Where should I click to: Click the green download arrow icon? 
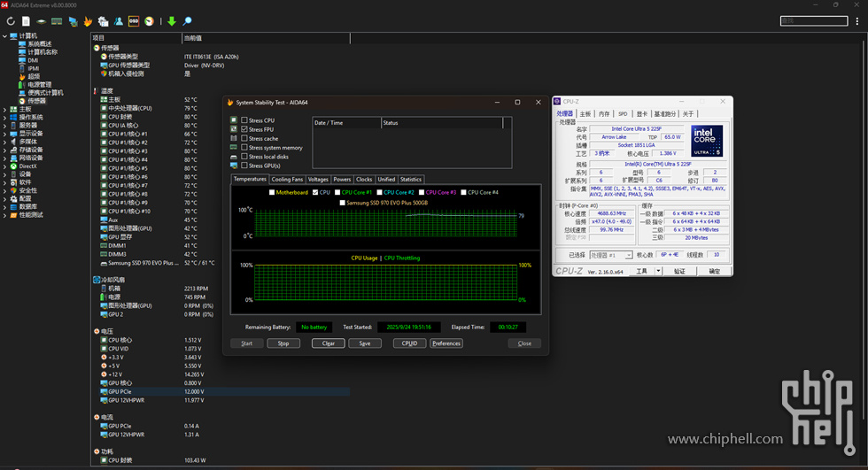pyautogui.click(x=172, y=21)
